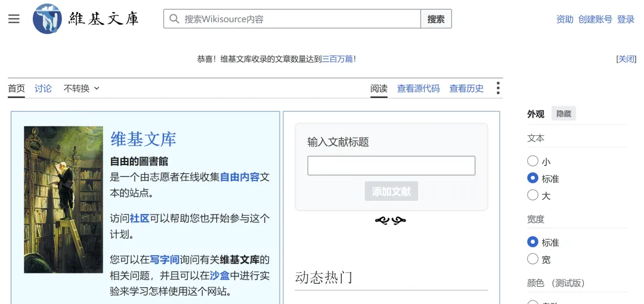
Task: Click the 搜索 button
Action: (x=436, y=19)
